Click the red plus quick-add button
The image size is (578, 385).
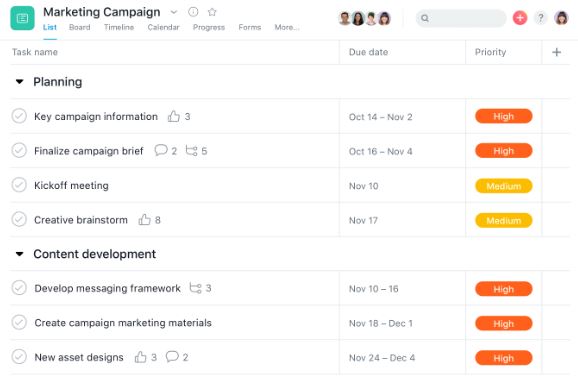click(x=520, y=18)
